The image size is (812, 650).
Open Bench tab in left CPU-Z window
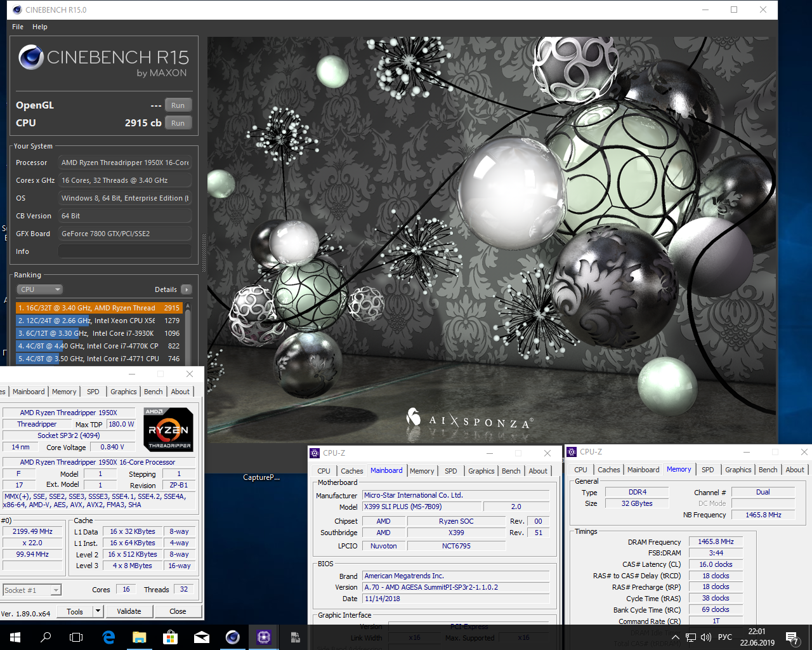pyautogui.click(x=154, y=392)
